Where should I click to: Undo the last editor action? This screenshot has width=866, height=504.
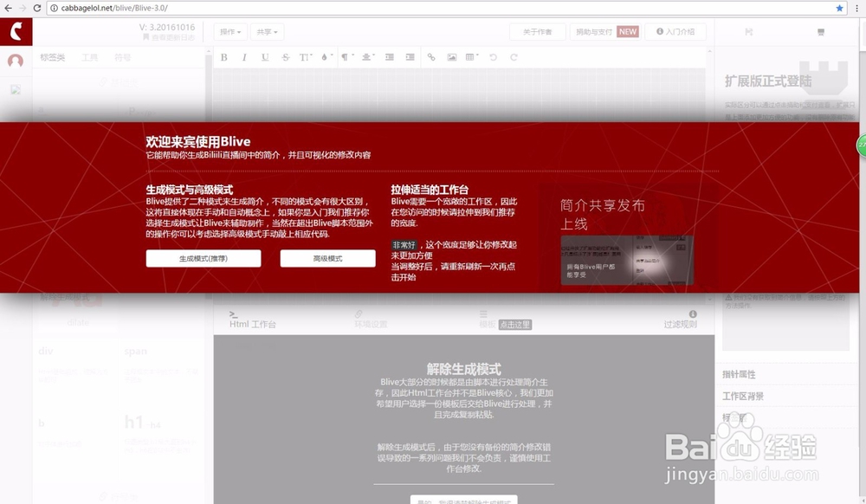click(494, 57)
